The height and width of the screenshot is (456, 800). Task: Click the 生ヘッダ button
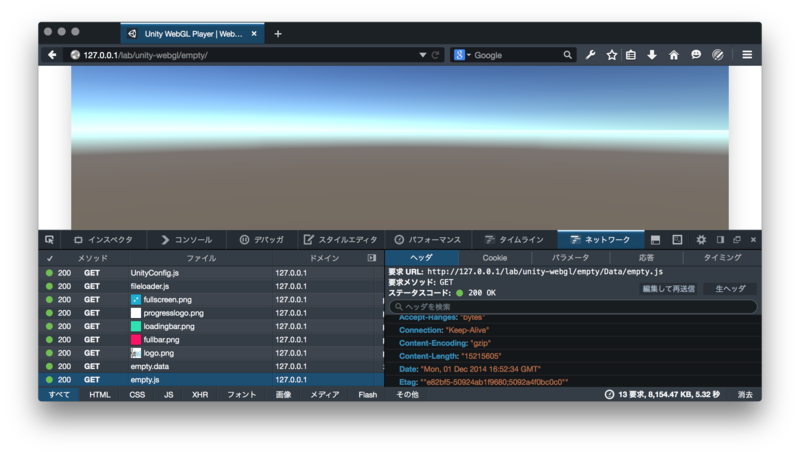point(730,289)
